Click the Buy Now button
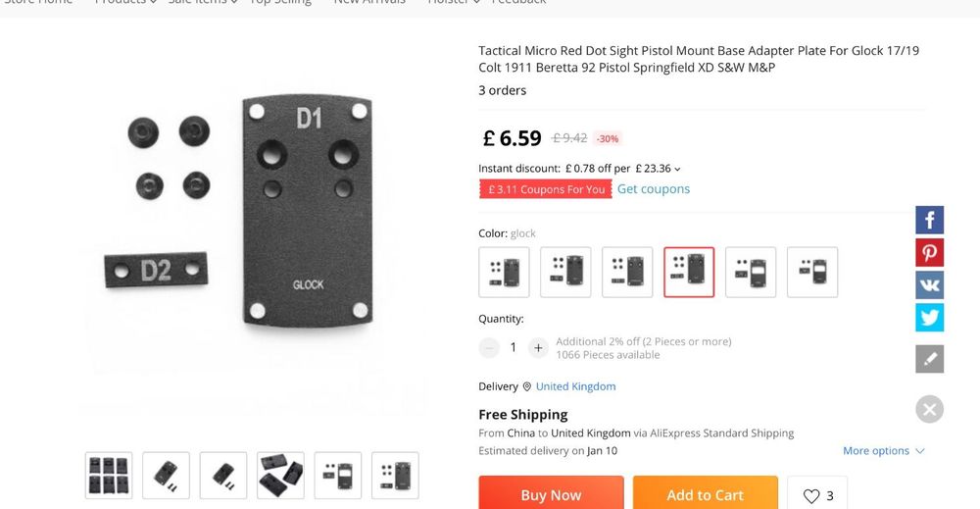The image size is (980, 509). pos(551,494)
